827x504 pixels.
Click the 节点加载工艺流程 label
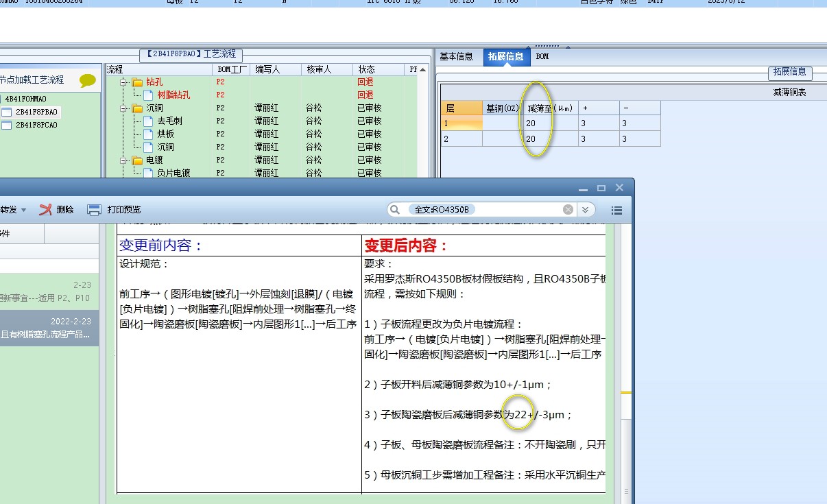coord(32,80)
